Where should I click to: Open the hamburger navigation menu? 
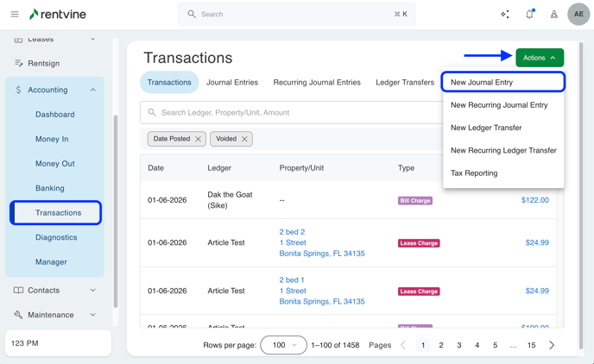[15, 15]
